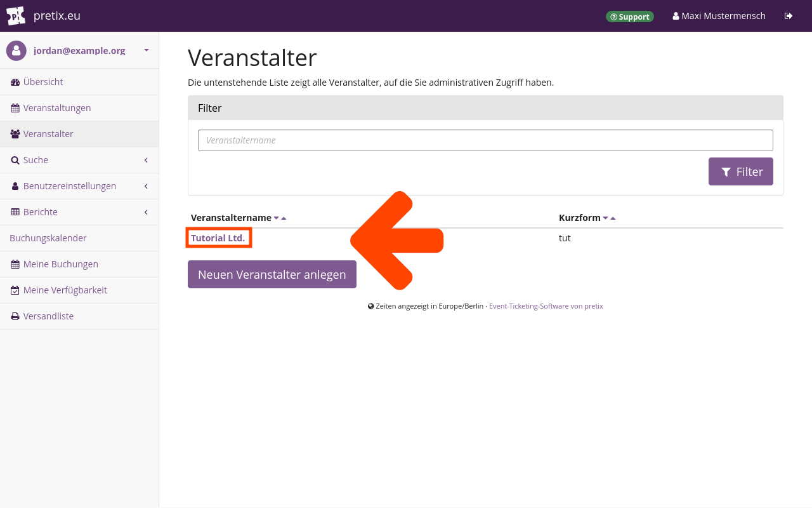The image size is (812, 508).
Task: Click the 'tut' Kurzform cell
Action: [x=565, y=238]
